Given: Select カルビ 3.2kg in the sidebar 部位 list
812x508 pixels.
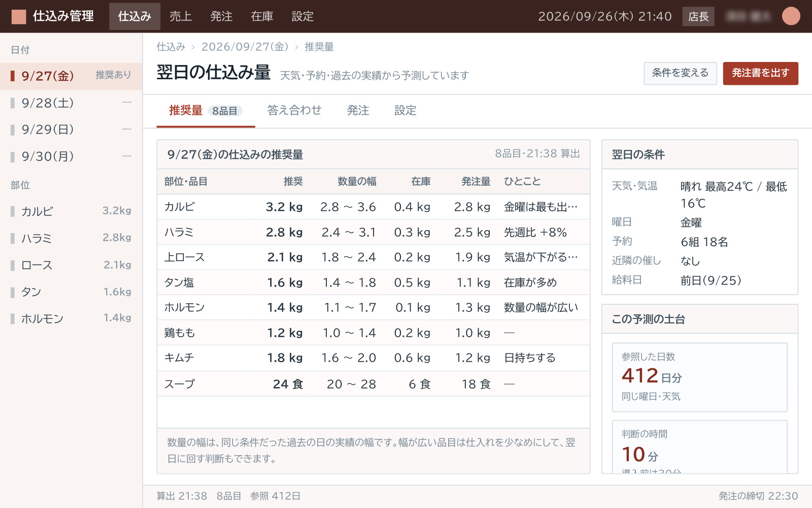Looking at the screenshot, I should coord(71,211).
